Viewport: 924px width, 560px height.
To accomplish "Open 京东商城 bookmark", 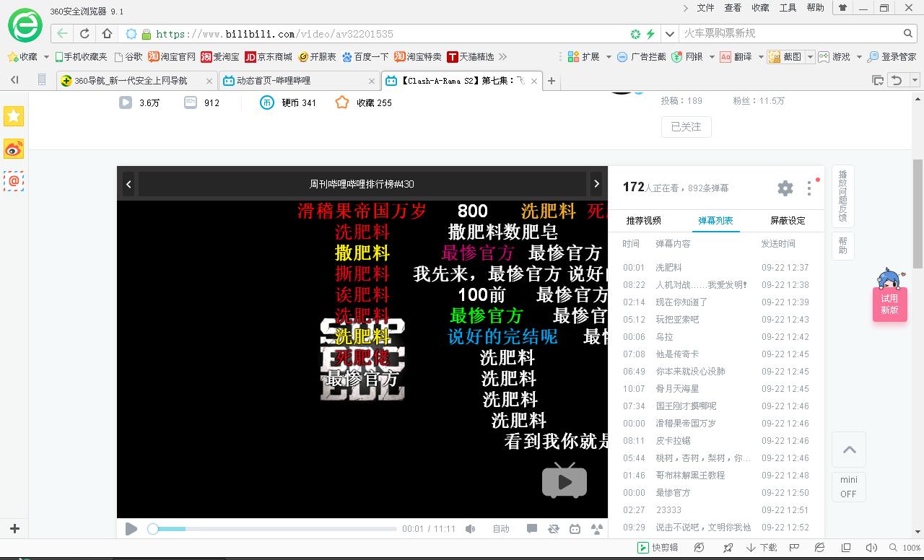I will tap(269, 57).
